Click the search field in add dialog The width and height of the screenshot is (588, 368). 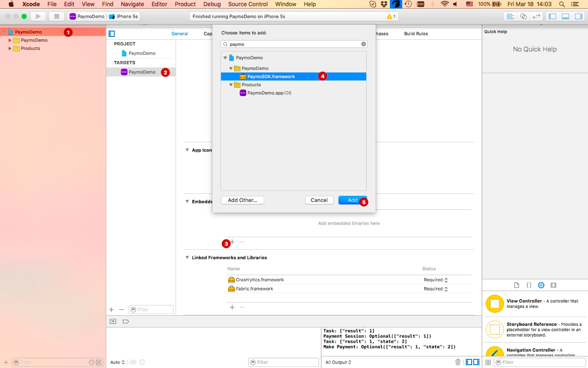[294, 44]
